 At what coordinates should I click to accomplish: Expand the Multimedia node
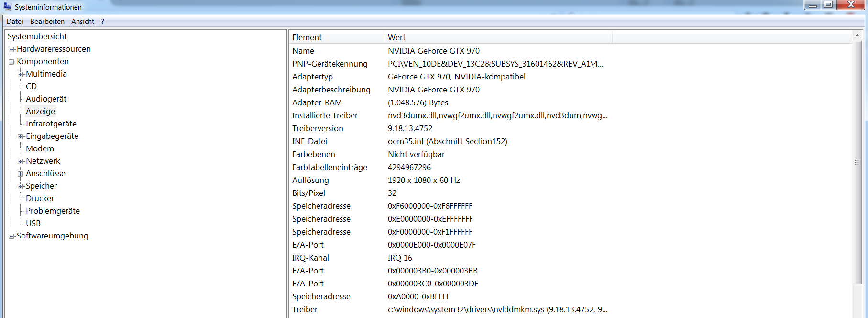21,74
